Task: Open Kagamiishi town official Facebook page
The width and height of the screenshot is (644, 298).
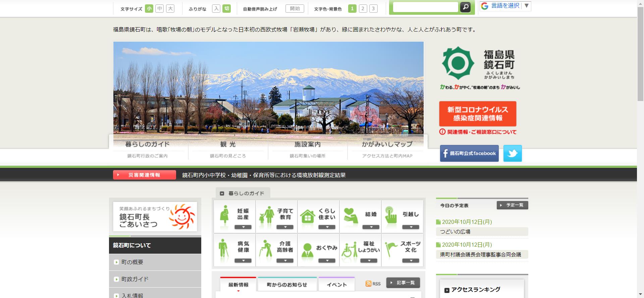Action: pos(469,153)
